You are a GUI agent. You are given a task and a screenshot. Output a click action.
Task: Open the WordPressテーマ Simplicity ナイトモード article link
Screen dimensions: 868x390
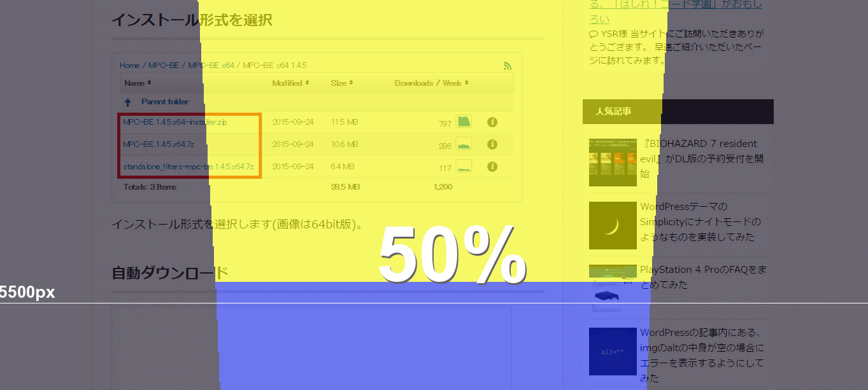pos(701,221)
